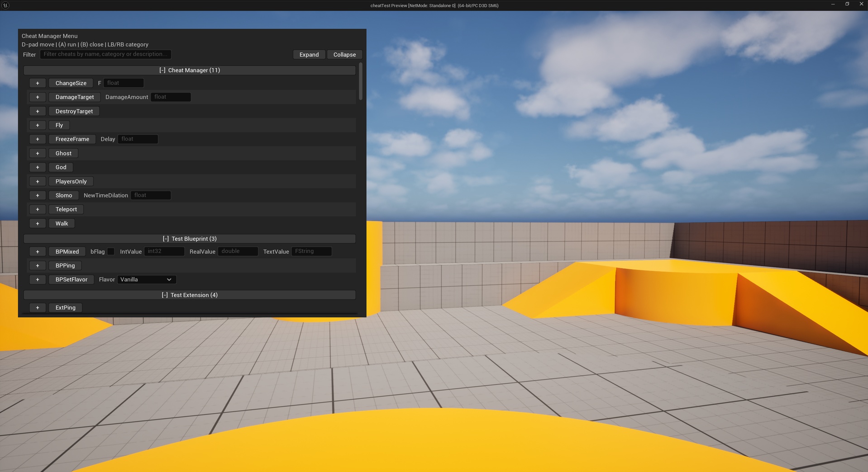This screenshot has height=472, width=868.
Task: Run the DamageTarget cheat
Action: point(75,97)
